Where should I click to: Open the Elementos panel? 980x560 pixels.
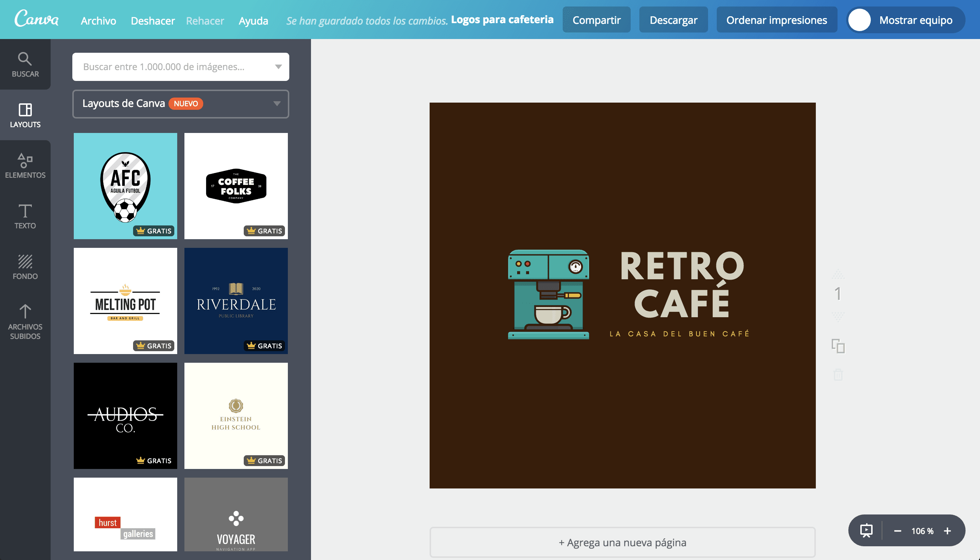[x=25, y=165]
